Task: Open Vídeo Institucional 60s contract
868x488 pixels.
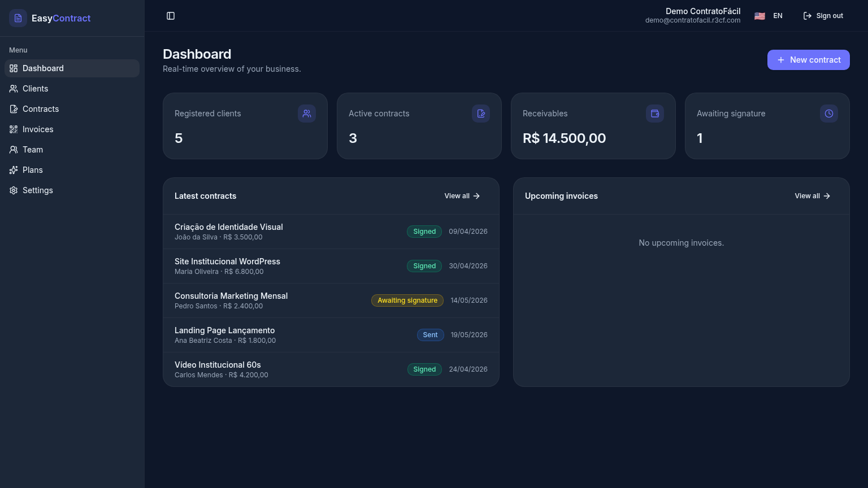Action: coord(331,369)
